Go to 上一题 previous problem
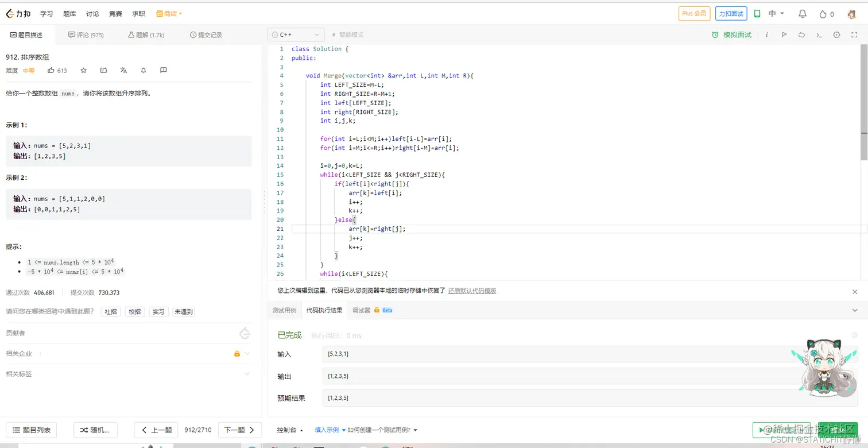This screenshot has height=448, width=868. tap(156, 430)
